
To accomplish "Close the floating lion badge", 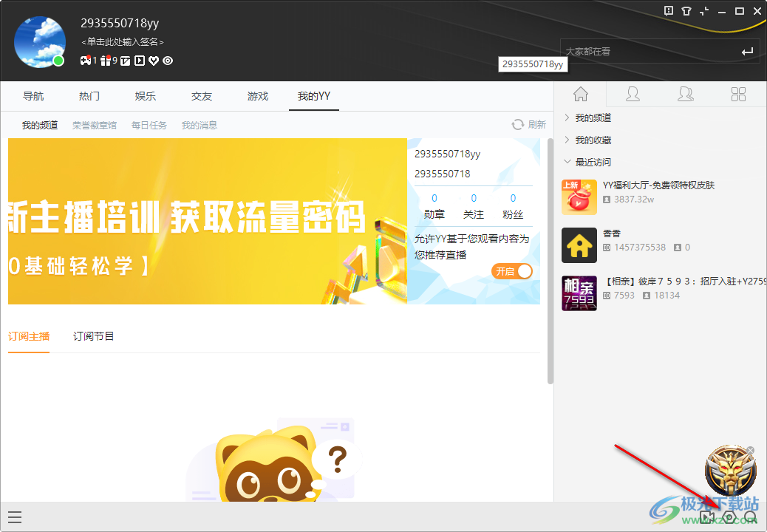I will tap(750, 450).
